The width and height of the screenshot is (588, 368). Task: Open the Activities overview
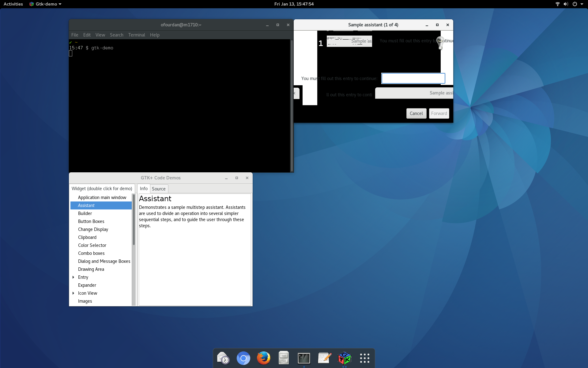pyautogui.click(x=13, y=4)
